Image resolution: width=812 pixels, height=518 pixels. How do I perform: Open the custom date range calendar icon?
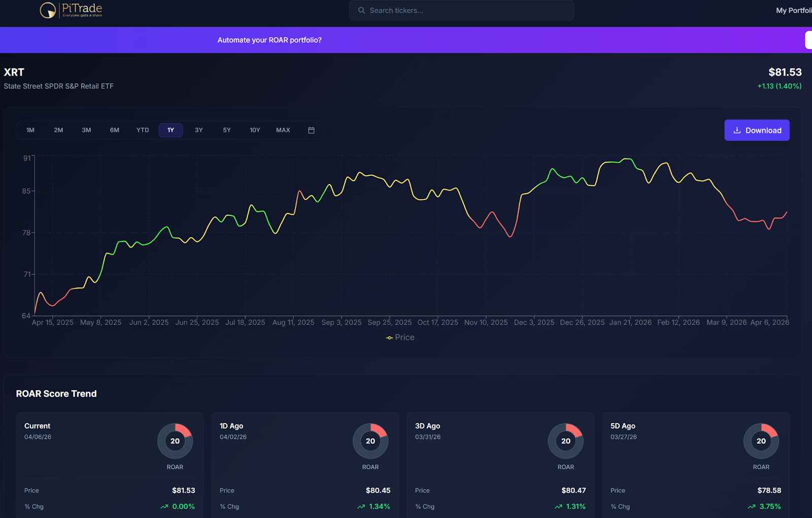pos(311,131)
